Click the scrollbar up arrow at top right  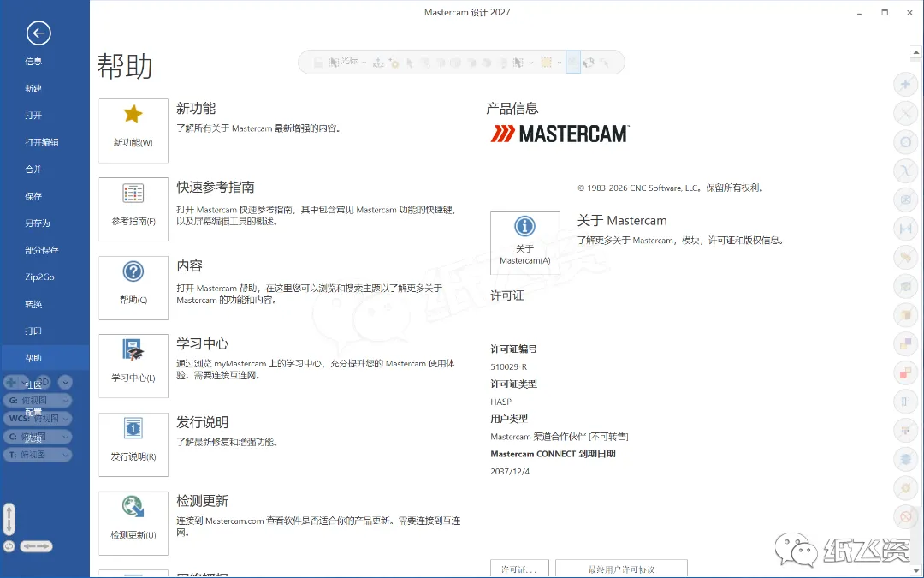click(916, 52)
